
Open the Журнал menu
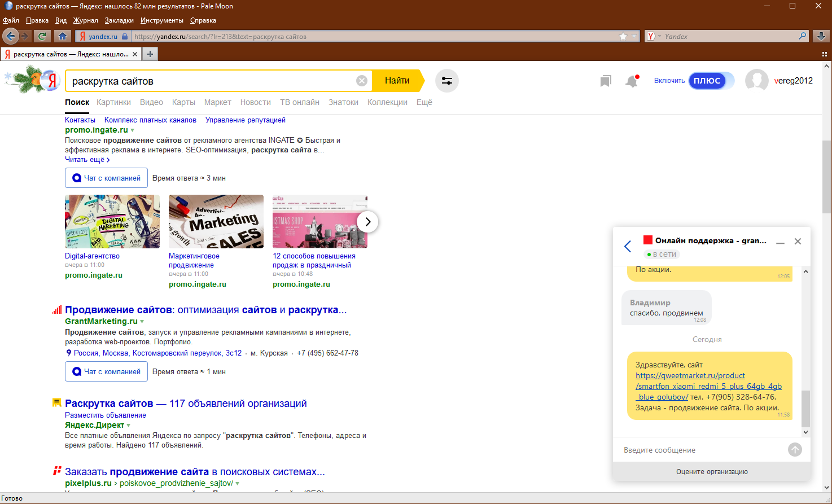click(x=85, y=20)
